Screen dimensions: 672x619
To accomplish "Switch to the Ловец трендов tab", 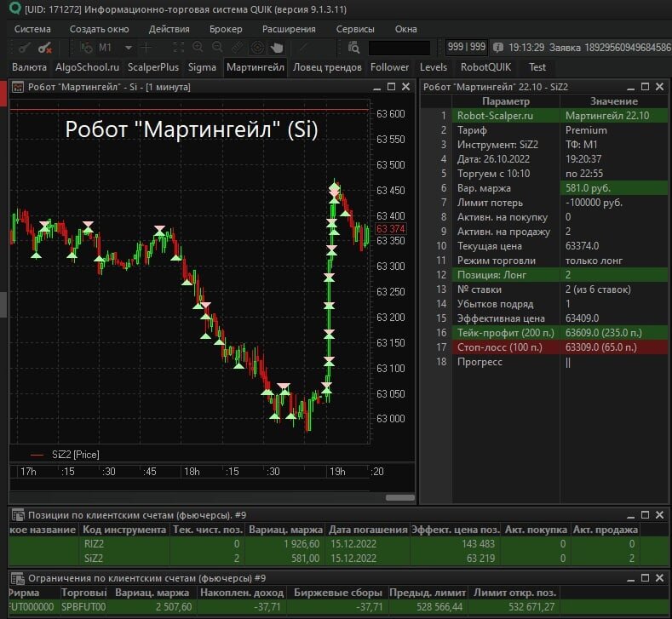I will click(x=327, y=67).
